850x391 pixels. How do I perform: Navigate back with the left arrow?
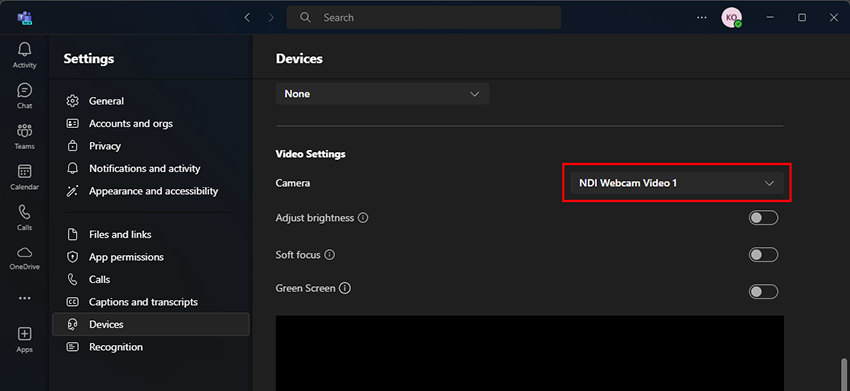point(247,17)
